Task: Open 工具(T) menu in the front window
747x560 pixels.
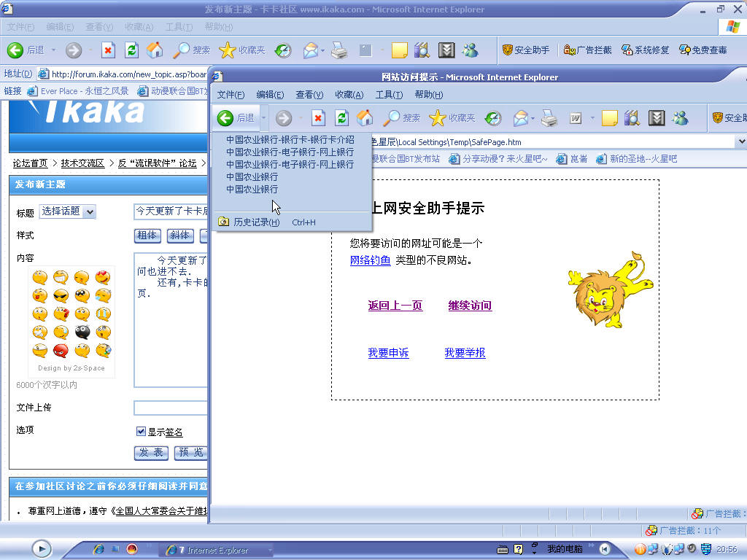Action: click(389, 95)
